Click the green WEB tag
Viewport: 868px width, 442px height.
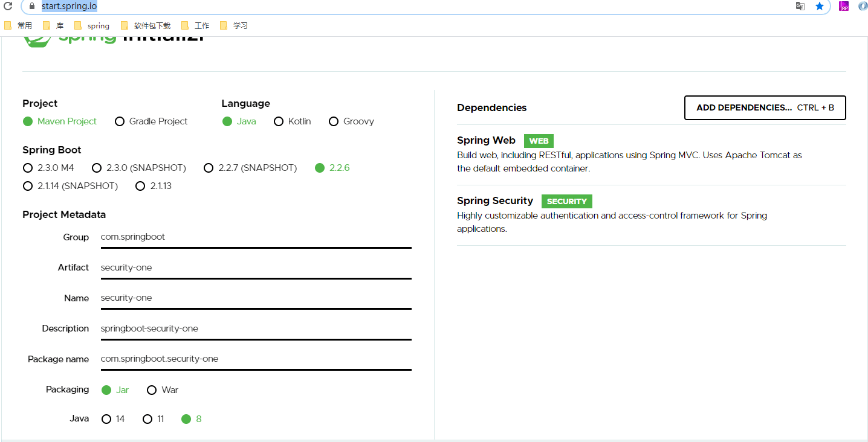(x=539, y=141)
